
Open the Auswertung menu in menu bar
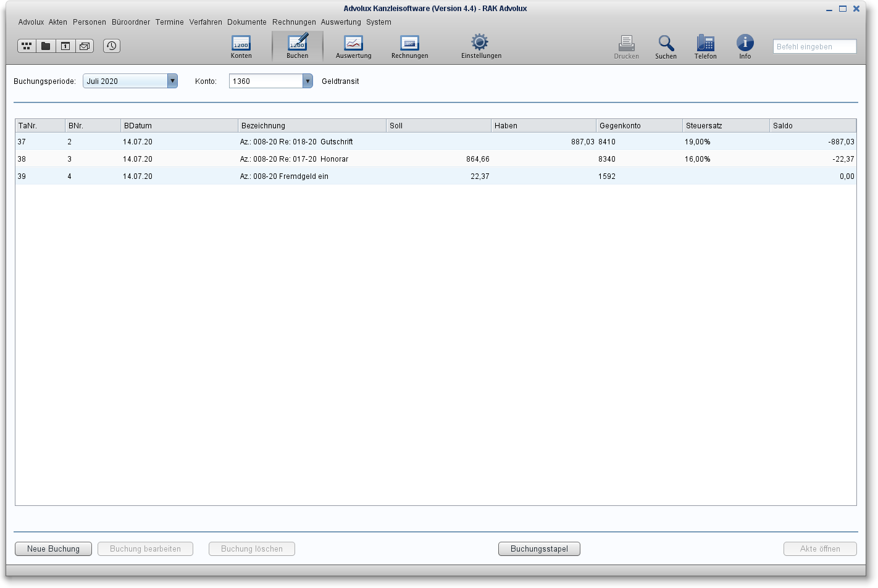pyautogui.click(x=341, y=22)
